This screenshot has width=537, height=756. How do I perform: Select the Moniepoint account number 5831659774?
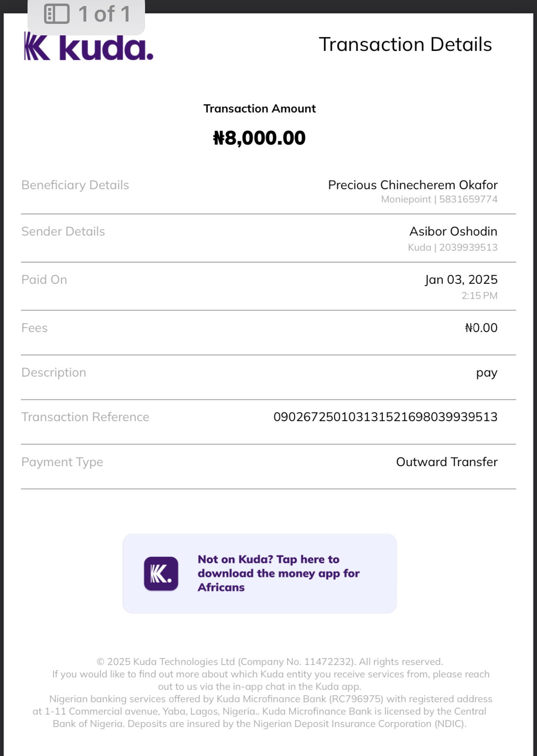[468, 199]
